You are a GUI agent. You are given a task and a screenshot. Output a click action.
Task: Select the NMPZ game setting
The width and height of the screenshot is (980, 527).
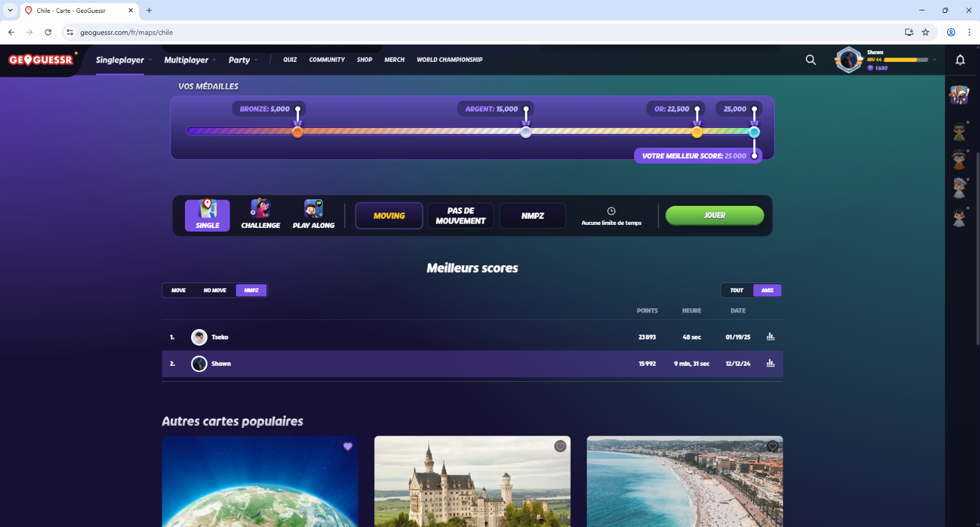[532, 216]
